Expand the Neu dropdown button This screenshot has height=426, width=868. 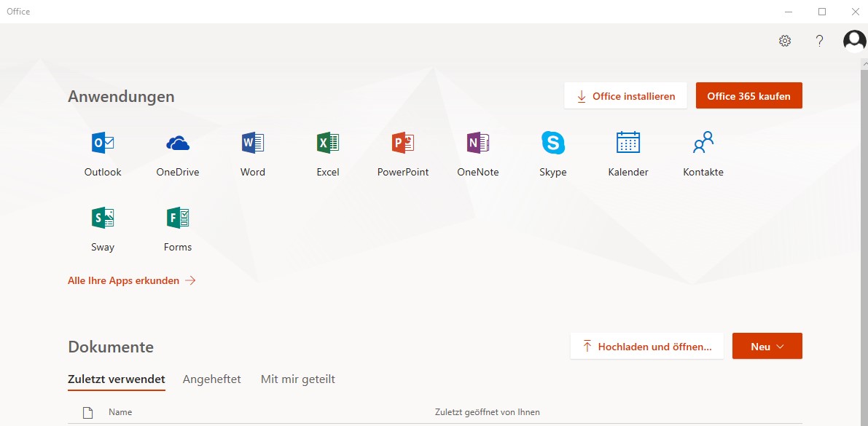(767, 347)
